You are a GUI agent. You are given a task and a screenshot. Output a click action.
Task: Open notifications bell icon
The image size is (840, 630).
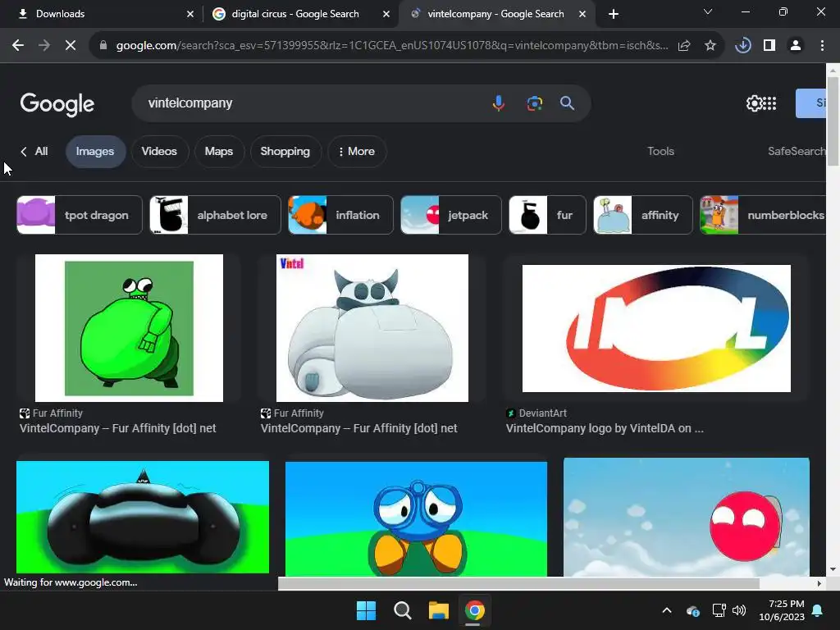(x=818, y=610)
